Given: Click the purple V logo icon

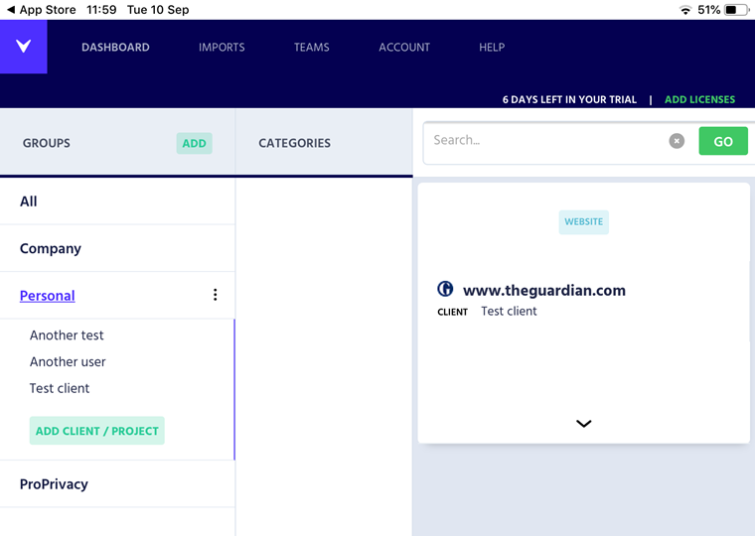Looking at the screenshot, I should (x=23, y=47).
